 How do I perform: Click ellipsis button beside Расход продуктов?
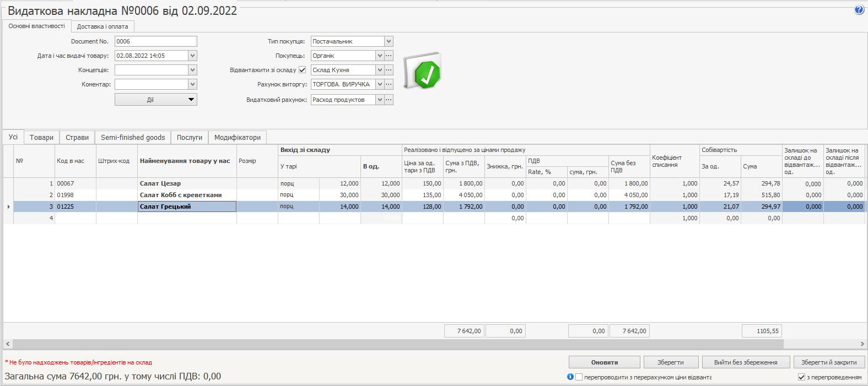tap(389, 100)
